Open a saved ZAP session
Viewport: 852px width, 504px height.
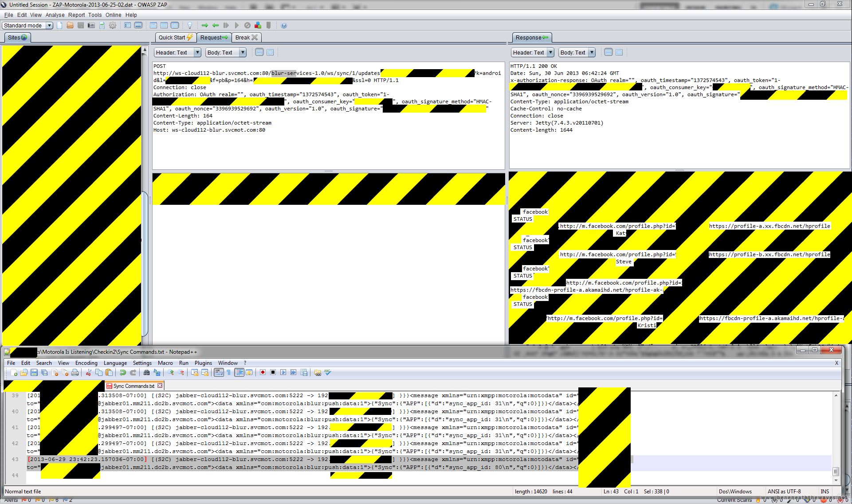point(70,25)
